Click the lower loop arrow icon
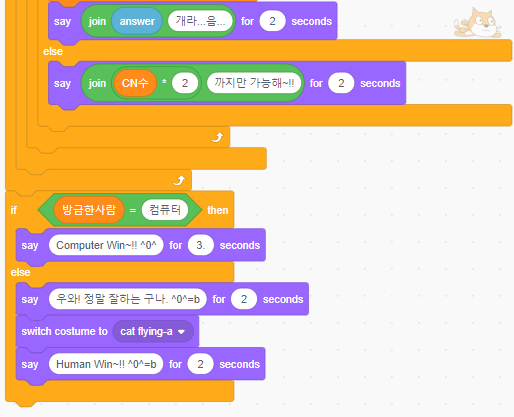Screen dimensions: 514x417 click(179, 180)
